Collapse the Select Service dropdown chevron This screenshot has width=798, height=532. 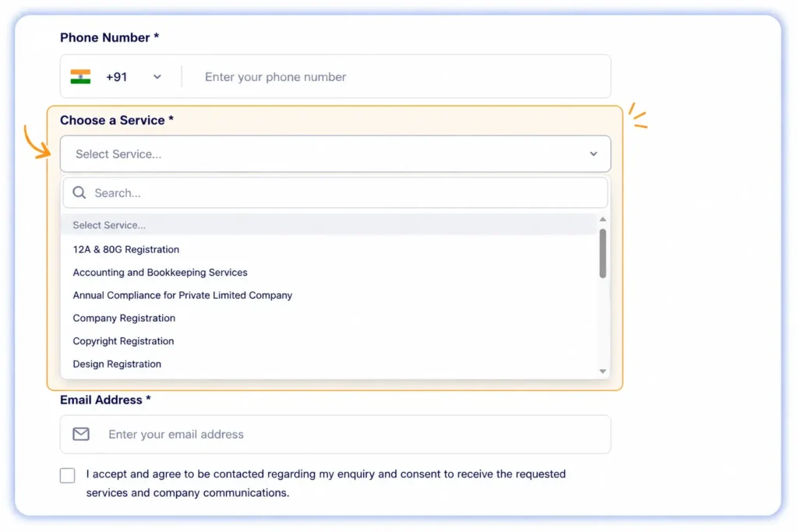point(593,153)
